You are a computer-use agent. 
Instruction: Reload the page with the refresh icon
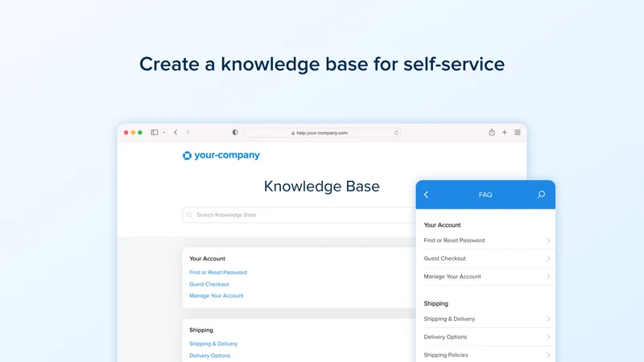click(x=396, y=133)
